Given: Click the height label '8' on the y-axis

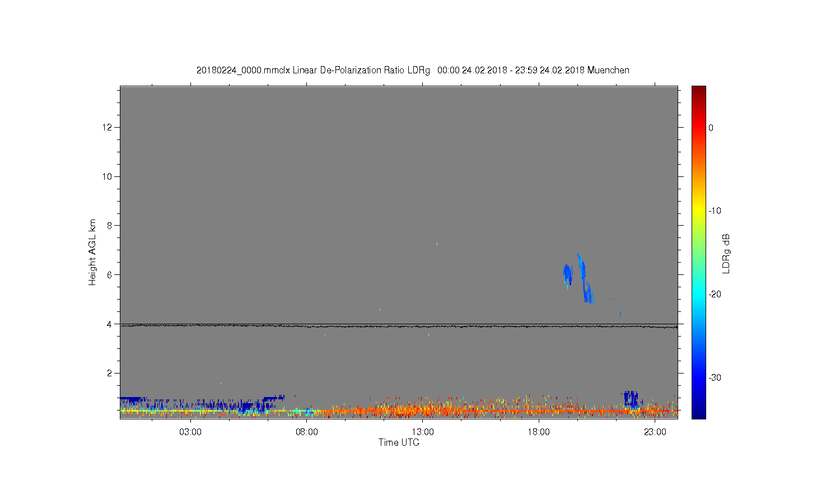Looking at the screenshot, I should pos(110,226).
